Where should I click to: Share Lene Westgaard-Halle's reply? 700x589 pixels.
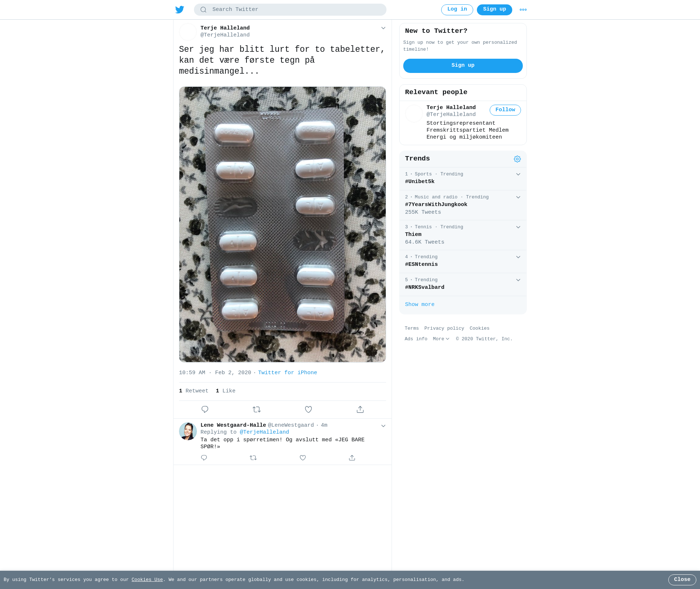tap(352, 458)
